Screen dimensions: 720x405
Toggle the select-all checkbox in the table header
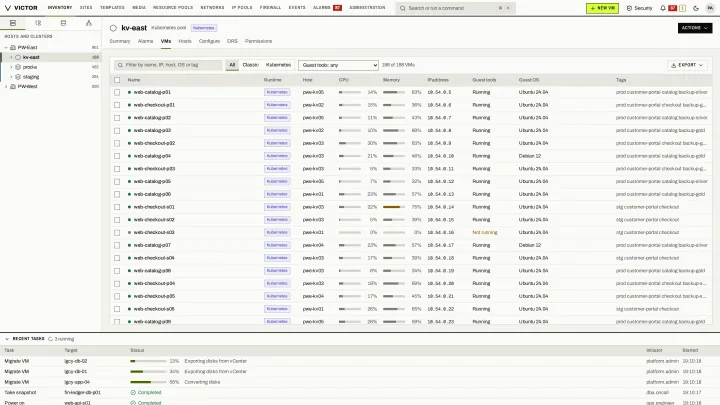(x=117, y=80)
